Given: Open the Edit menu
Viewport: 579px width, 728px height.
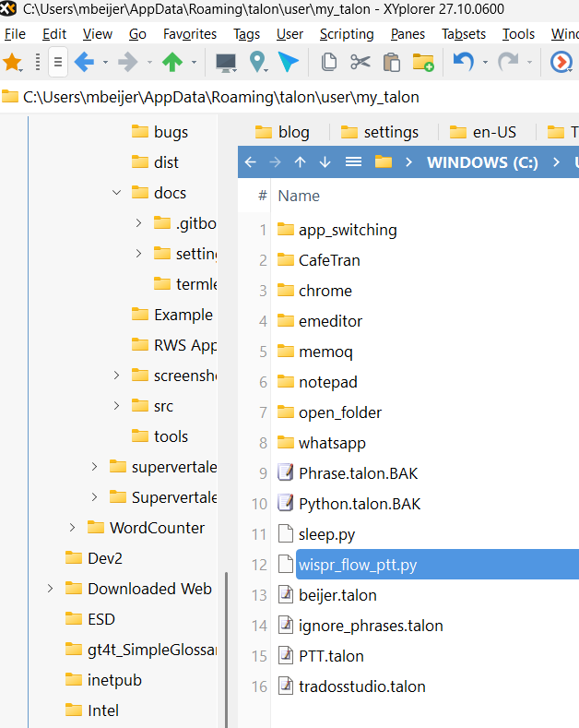Looking at the screenshot, I should point(54,34).
